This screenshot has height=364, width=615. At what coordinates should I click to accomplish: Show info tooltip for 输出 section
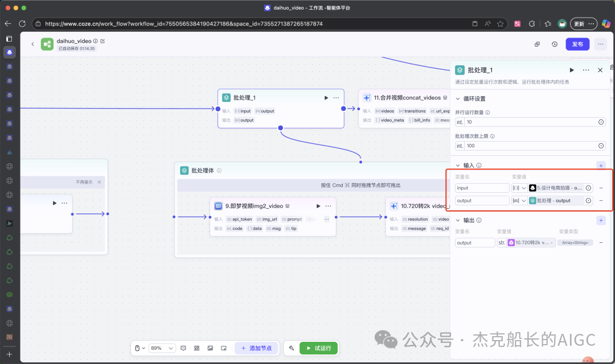coord(479,220)
